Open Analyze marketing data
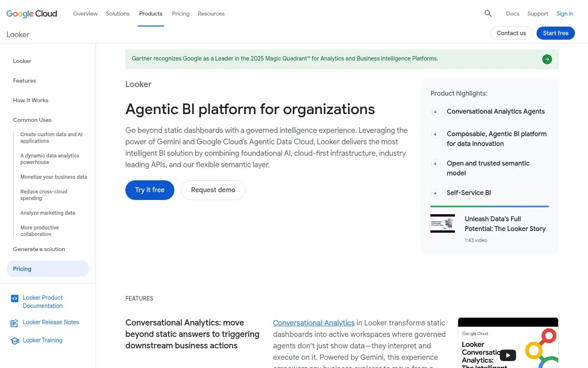 pos(48,213)
